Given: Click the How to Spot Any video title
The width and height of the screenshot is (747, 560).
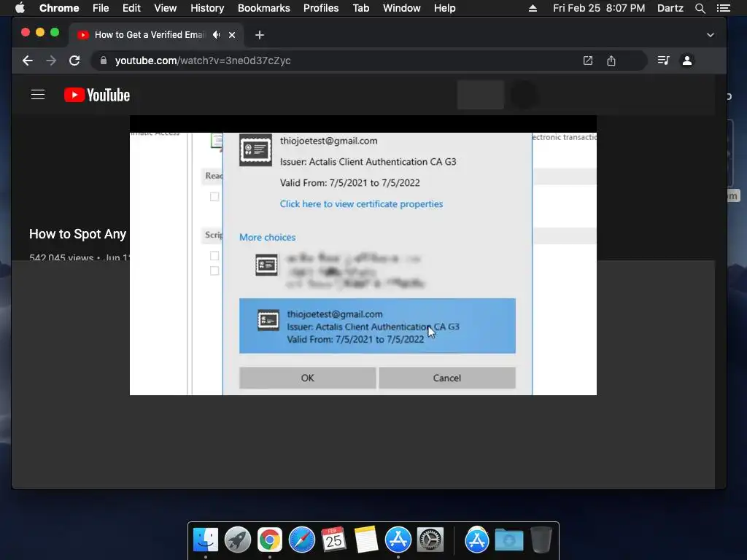Looking at the screenshot, I should pyautogui.click(x=77, y=234).
